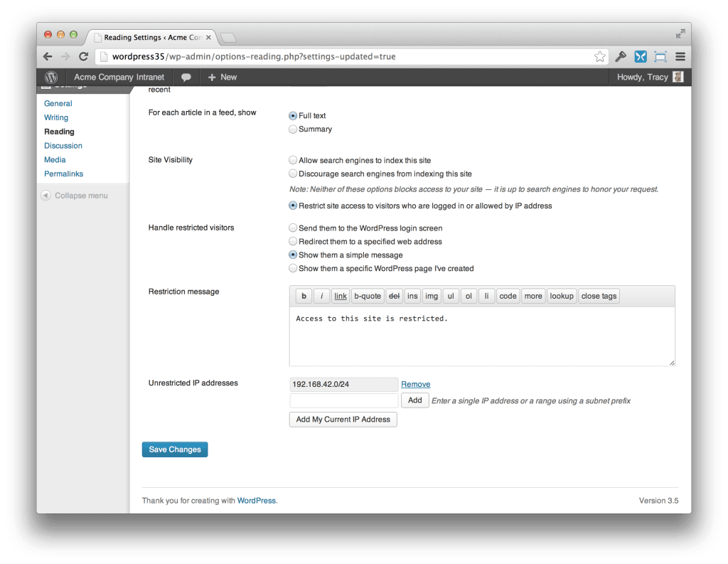Image resolution: width=728 pixels, height=564 pixels.
Task: Start an unordered list with the ul button
Action: click(451, 296)
